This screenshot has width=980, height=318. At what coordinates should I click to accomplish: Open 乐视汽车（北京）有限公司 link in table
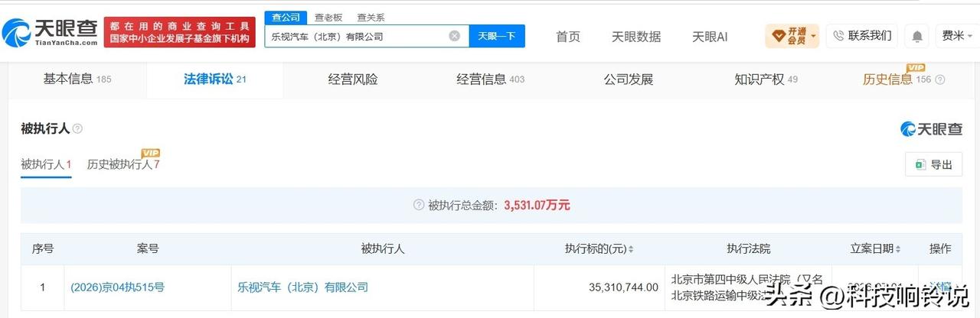click(303, 287)
